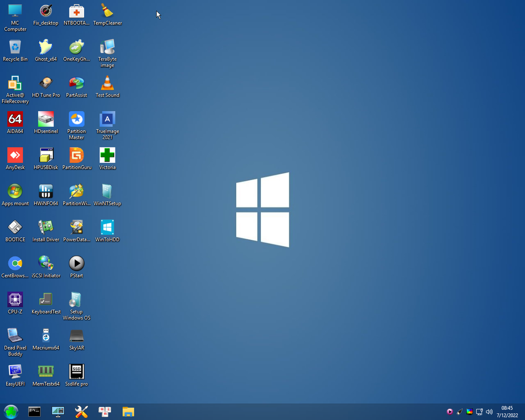Open the green clover Start button
This screenshot has height=420, width=525.
11,412
